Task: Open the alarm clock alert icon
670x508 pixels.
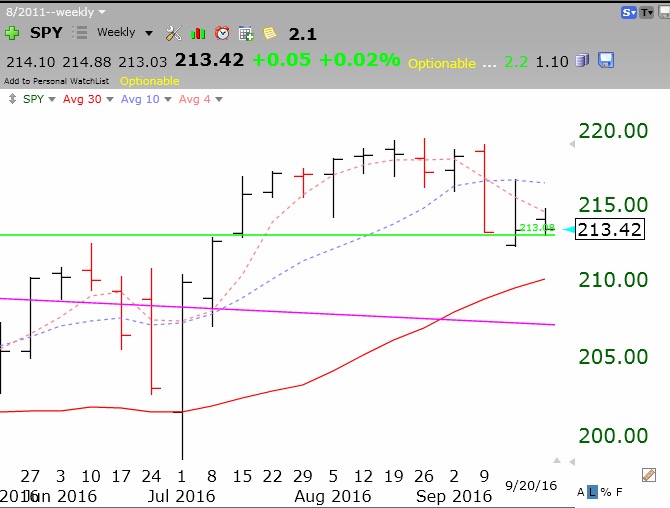Action: click(x=222, y=33)
